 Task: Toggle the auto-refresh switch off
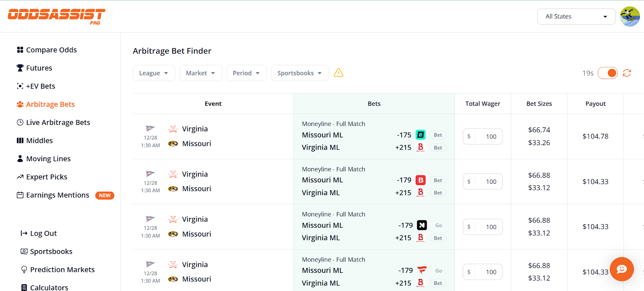[607, 73]
